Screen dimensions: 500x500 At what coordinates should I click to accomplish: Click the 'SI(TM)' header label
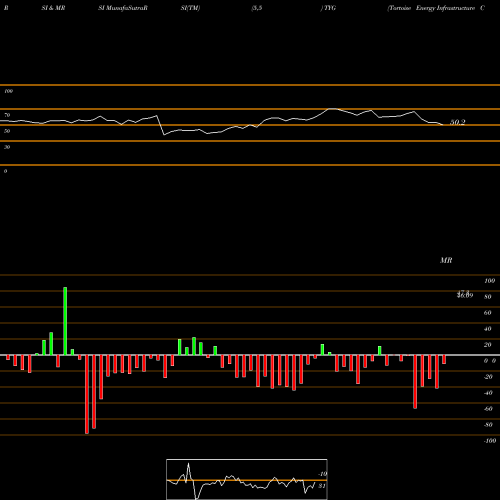point(190,8)
